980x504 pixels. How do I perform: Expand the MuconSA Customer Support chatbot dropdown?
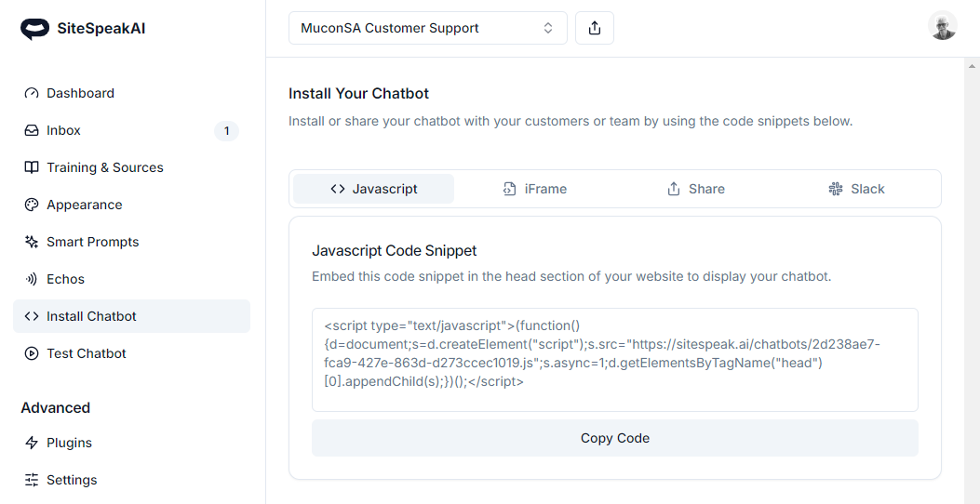coord(427,28)
